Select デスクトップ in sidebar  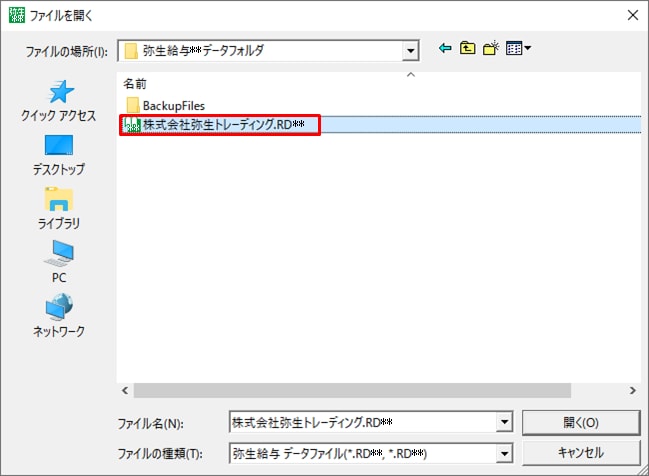click(x=59, y=155)
